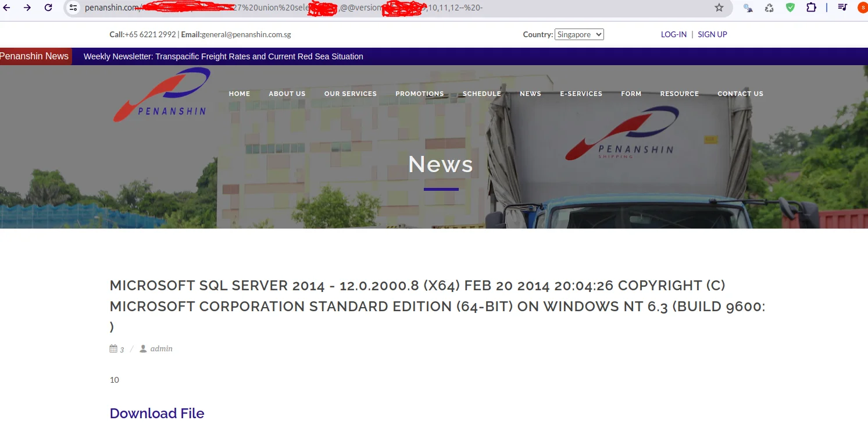Open the Weekly Newsletter ticker headline
The height and width of the screenshot is (438, 868).
click(223, 56)
